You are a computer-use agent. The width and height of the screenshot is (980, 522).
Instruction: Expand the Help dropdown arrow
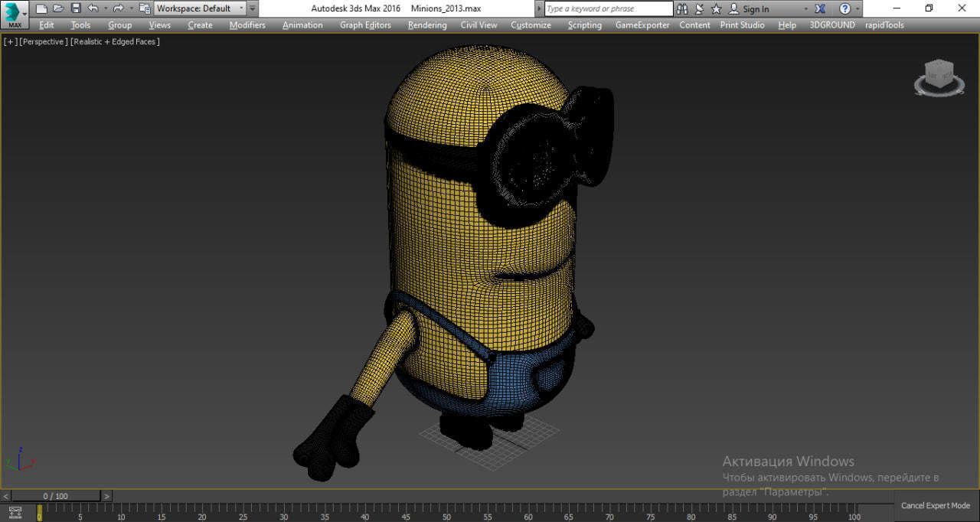coord(857,8)
